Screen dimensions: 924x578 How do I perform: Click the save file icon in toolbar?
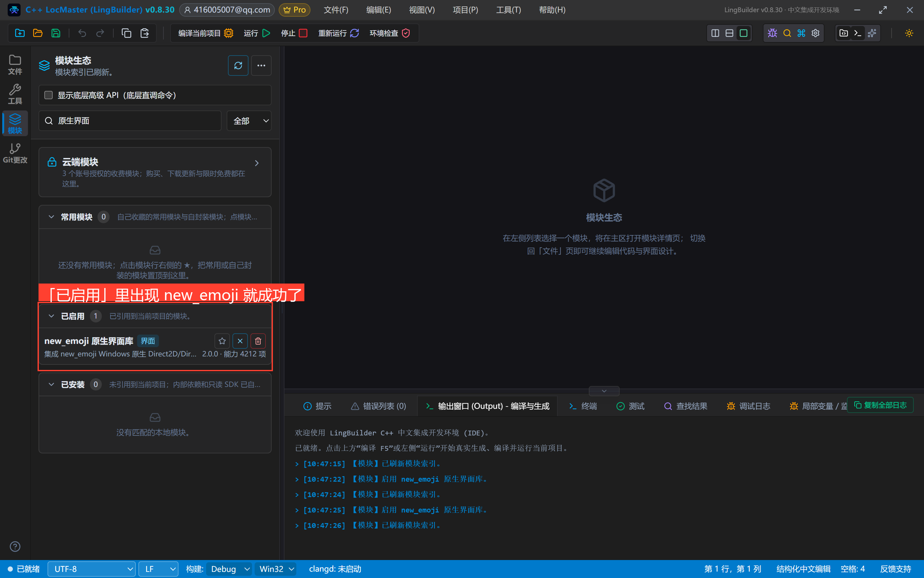[56, 33]
